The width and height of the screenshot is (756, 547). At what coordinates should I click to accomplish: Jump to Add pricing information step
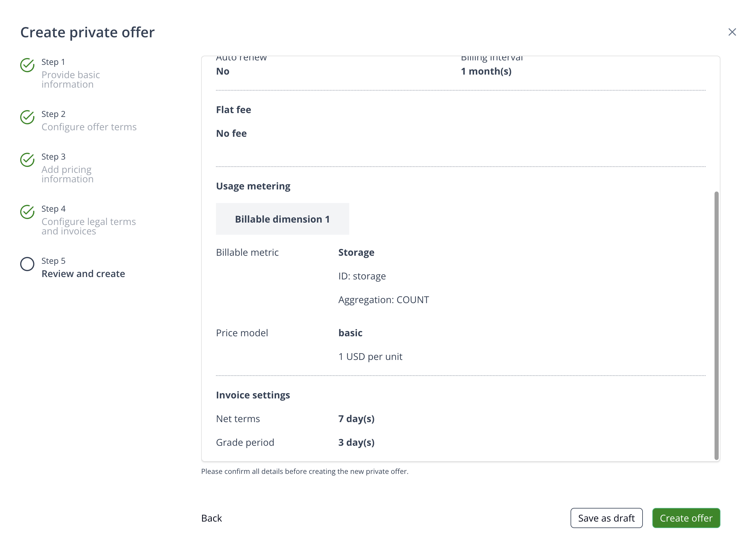click(x=67, y=174)
